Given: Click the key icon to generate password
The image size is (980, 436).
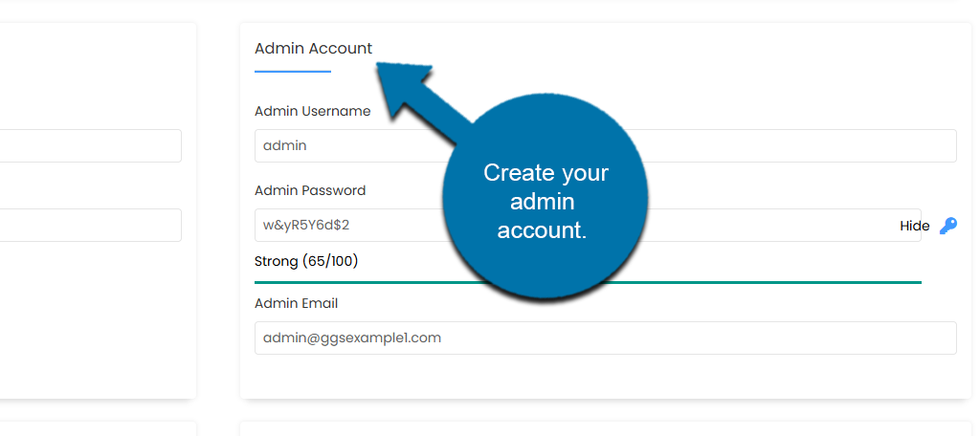Looking at the screenshot, I should 947,226.
